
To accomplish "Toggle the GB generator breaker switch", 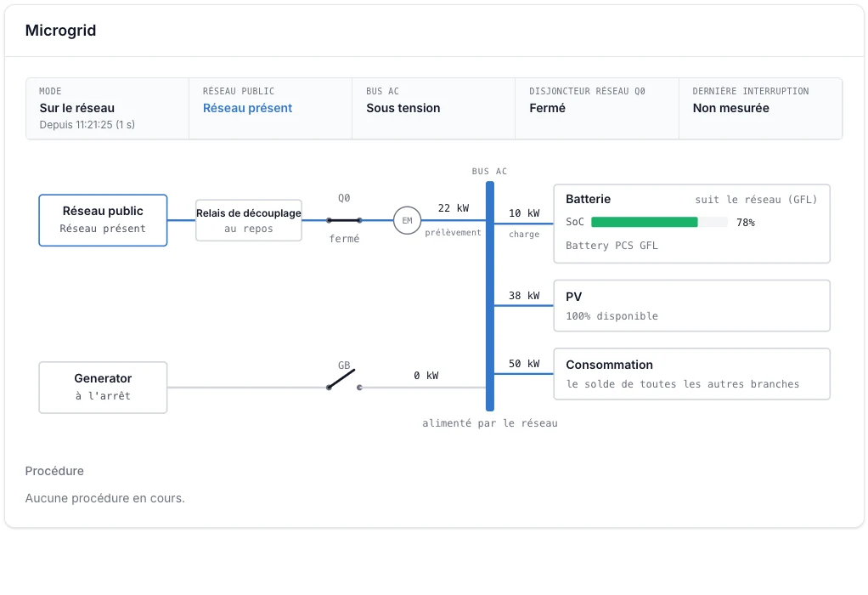I will tap(344, 379).
